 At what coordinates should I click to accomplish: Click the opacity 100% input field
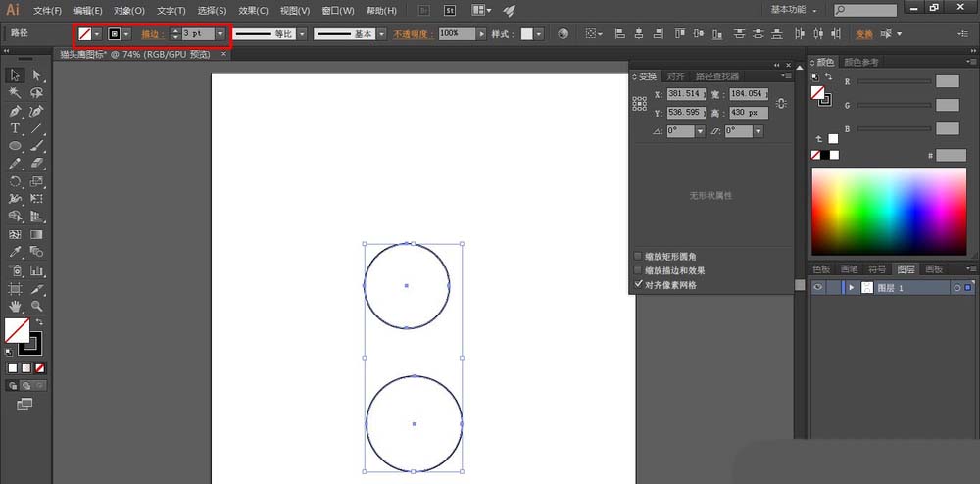[x=457, y=34]
